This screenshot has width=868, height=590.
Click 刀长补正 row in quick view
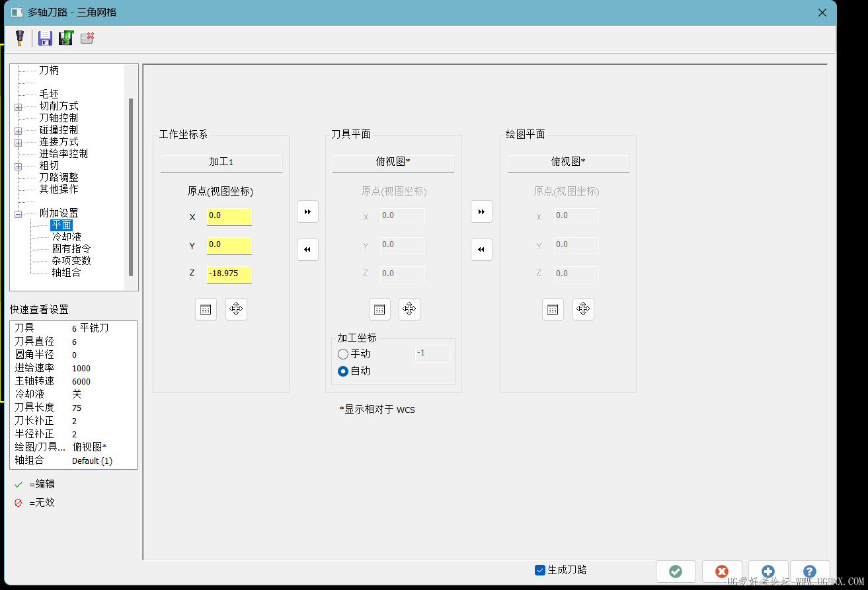click(73, 421)
